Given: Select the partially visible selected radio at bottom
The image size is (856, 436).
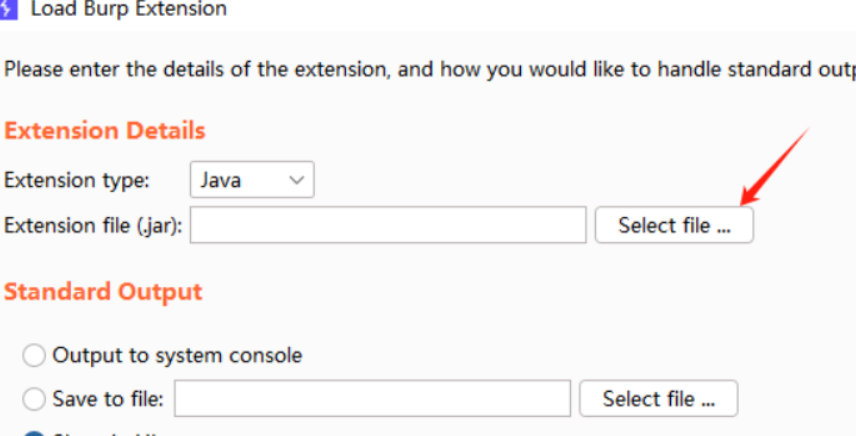Looking at the screenshot, I should point(35,433).
